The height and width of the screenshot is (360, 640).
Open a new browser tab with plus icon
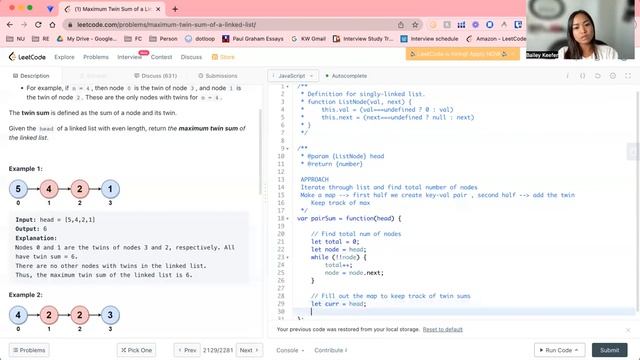coord(175,9)
